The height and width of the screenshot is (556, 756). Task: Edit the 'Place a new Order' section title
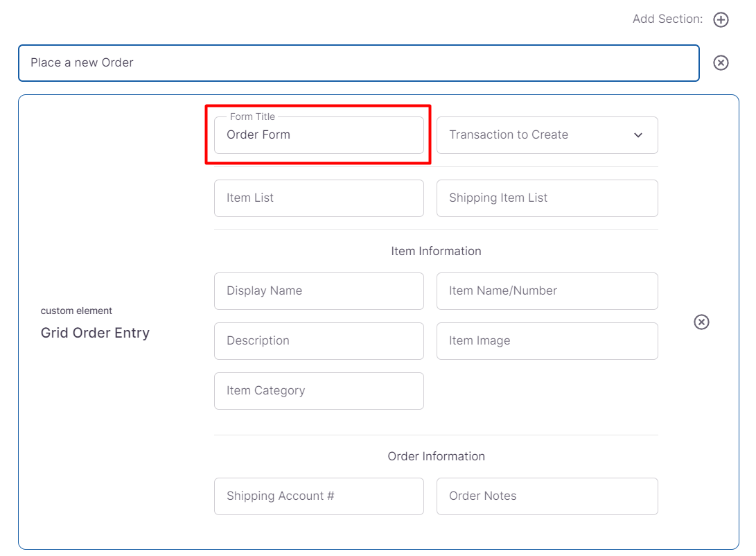point(358,63)
